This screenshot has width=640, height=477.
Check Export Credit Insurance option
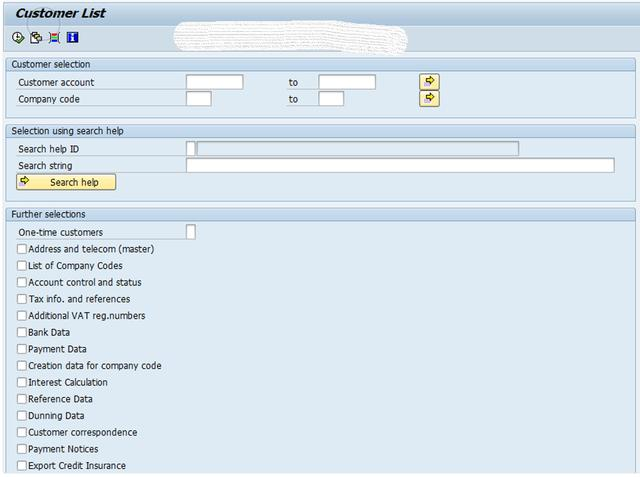pos(22,466)
